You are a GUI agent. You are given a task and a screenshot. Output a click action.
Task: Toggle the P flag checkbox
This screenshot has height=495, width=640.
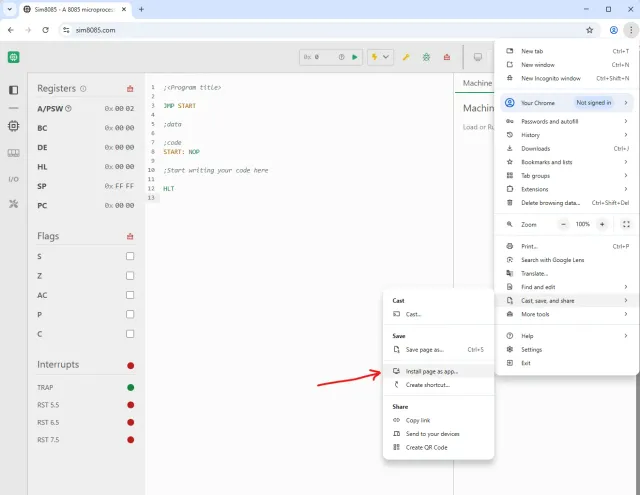coord(130,314)
